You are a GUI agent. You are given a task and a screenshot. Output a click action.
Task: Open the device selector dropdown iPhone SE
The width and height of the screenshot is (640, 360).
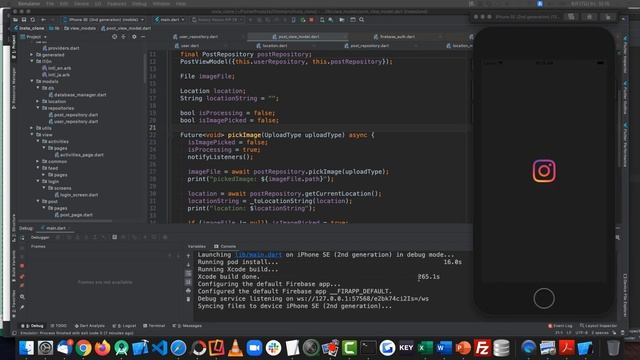click(104, 20)
